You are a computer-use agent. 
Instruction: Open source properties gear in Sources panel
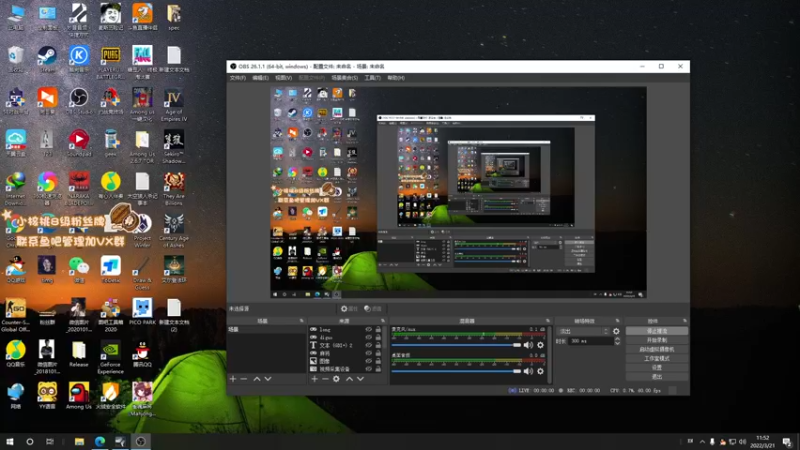pyautogui.click(x=336, y=379)
